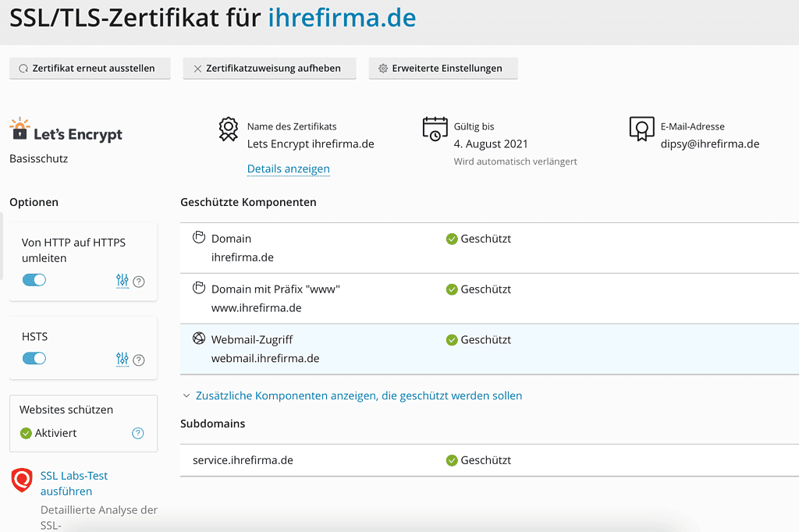
Task: Click the calendar icon next to Gültig bis
Action: [x=435, y=129]
